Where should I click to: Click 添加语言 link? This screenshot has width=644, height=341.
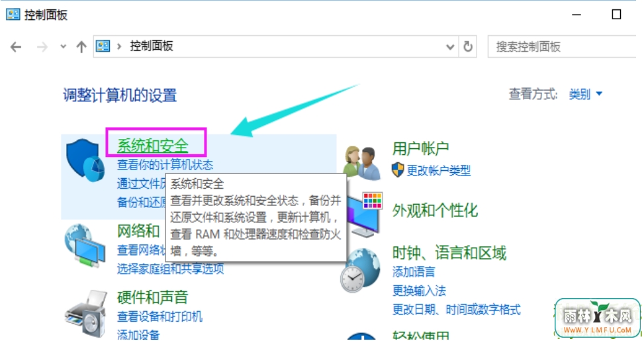[414, 271]
